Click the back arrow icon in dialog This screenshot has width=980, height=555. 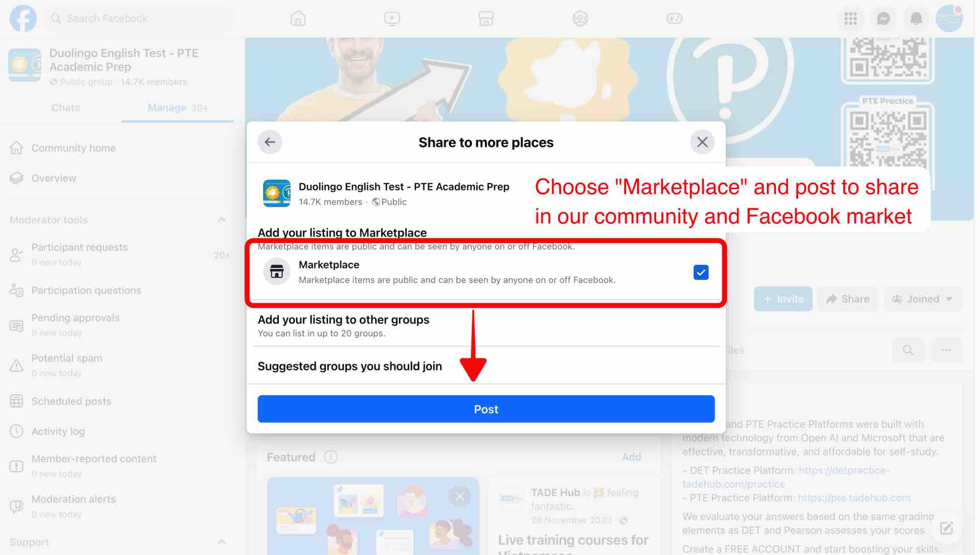point(269,141)
